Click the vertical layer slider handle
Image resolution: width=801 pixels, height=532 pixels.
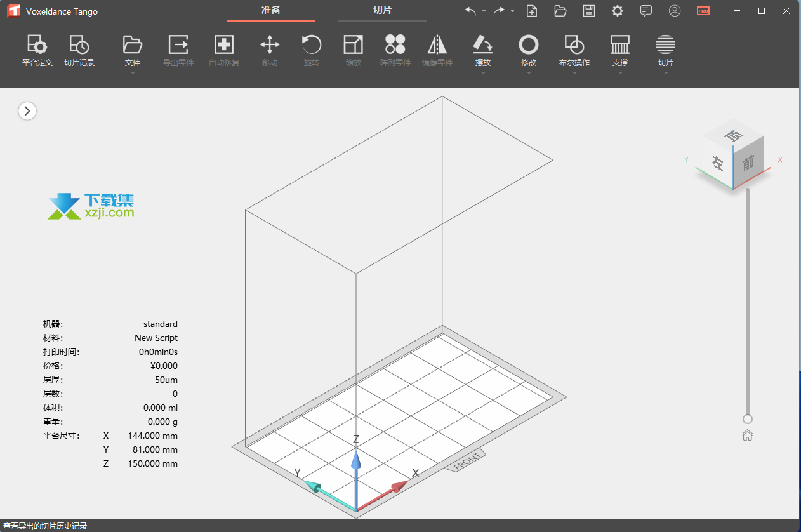click(x=748, y=419)
